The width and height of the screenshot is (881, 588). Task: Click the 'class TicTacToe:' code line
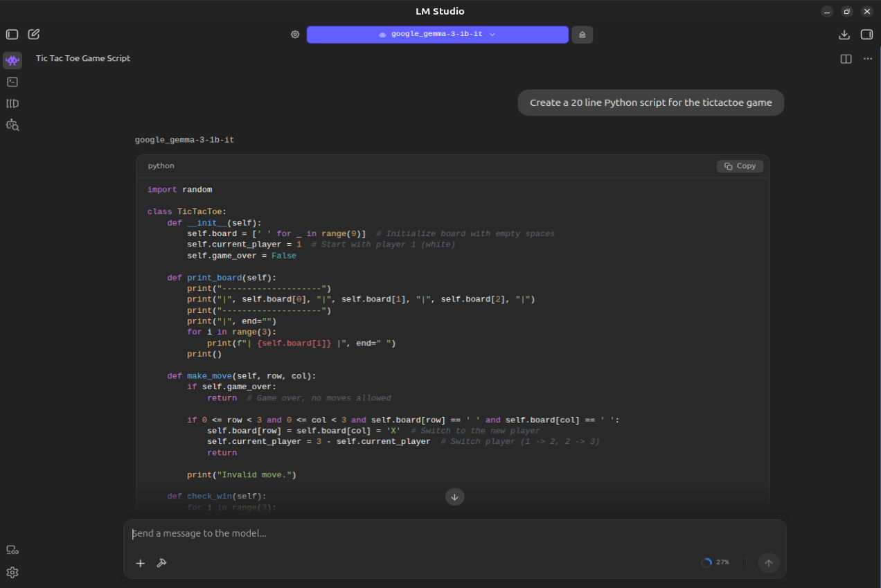187,211
